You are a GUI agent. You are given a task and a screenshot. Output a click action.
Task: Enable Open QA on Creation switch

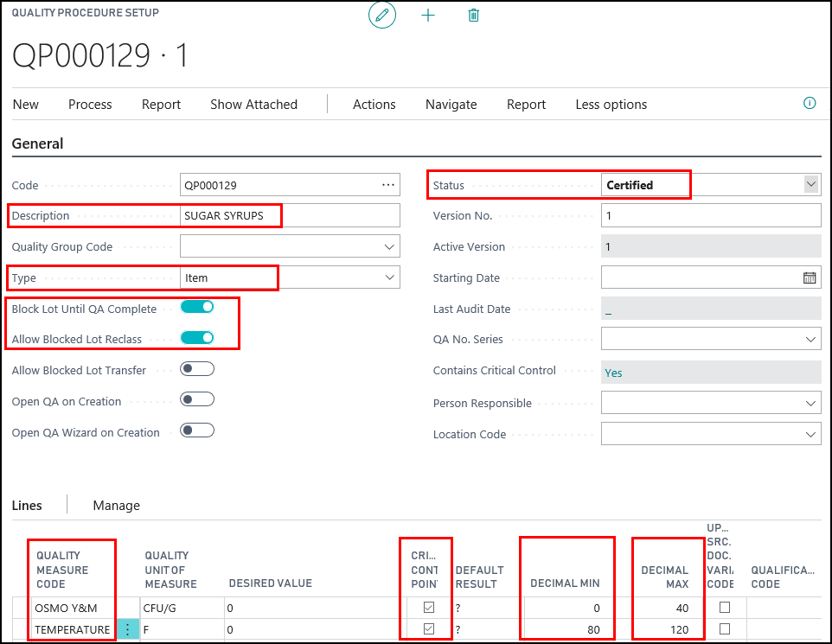197,400
